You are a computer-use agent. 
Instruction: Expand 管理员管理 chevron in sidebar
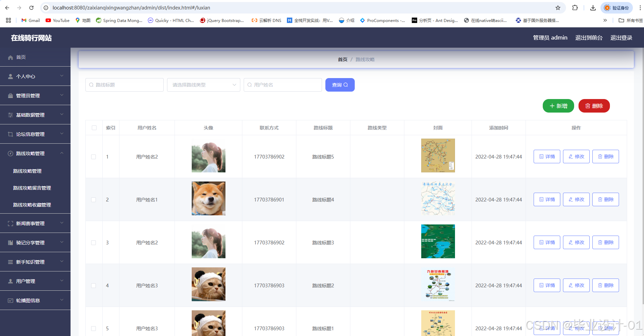[62, 95]
